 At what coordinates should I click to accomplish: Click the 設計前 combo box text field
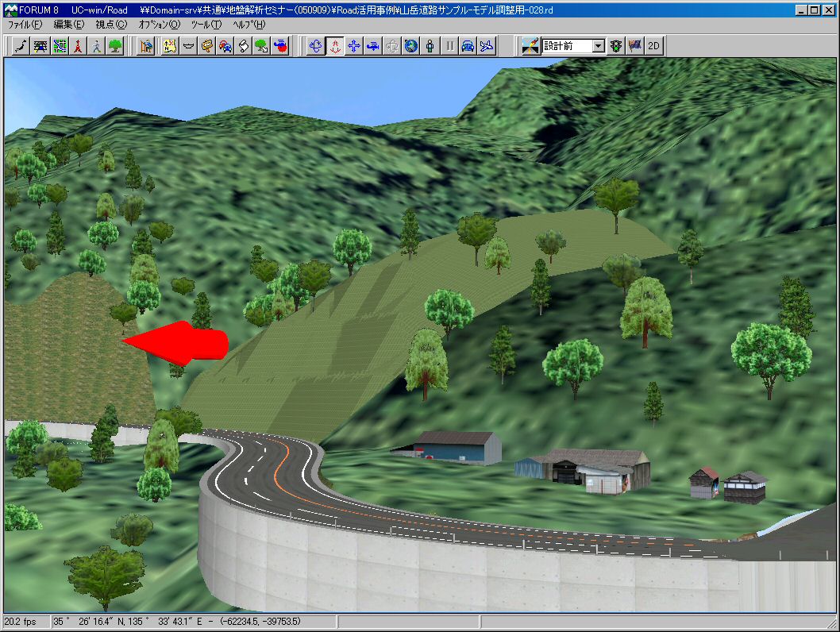(568, 46)
